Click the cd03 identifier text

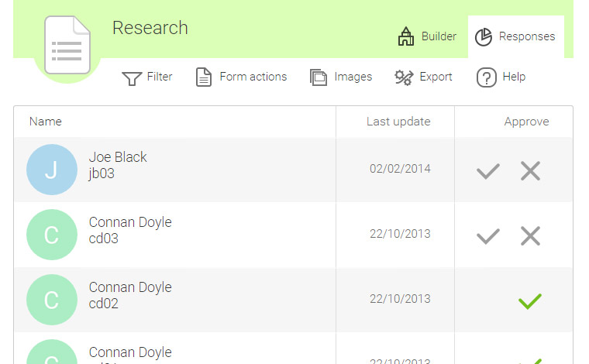pyautogui.click(x=104, y=239)
